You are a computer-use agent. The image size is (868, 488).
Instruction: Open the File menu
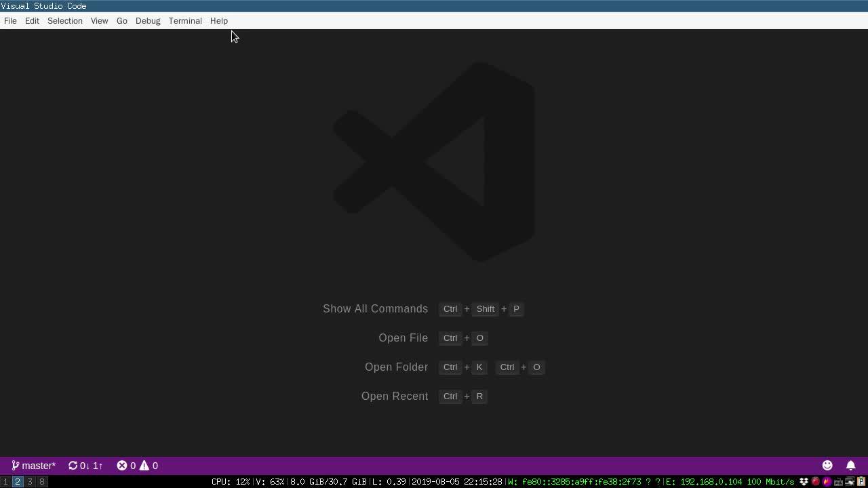10,20
